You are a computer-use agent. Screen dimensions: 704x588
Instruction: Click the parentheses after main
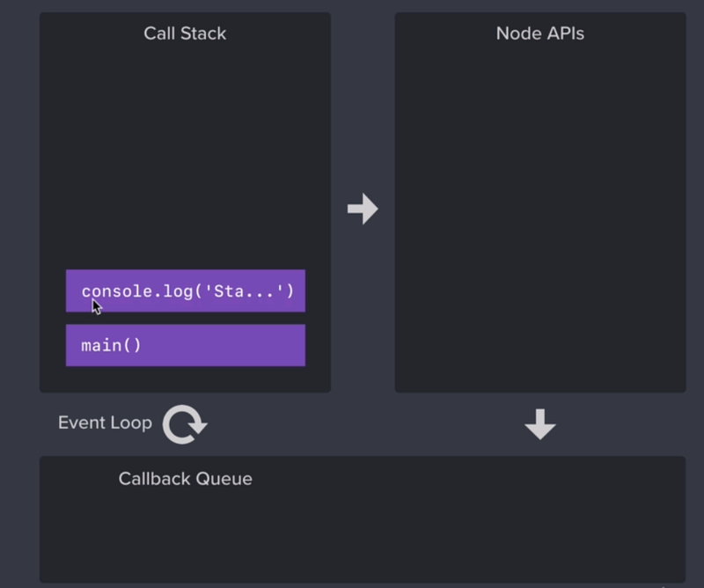(132, 345)
